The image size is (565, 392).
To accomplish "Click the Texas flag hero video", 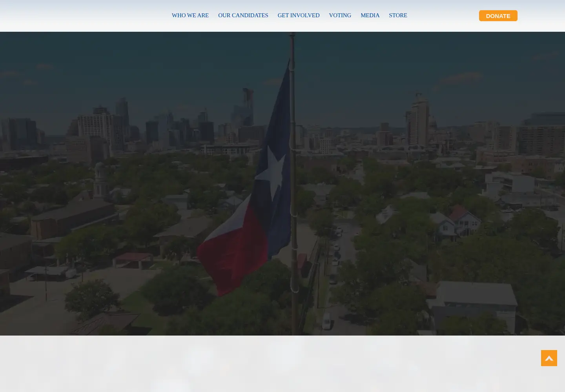I will pyautogui.click(x=282, y=183).
